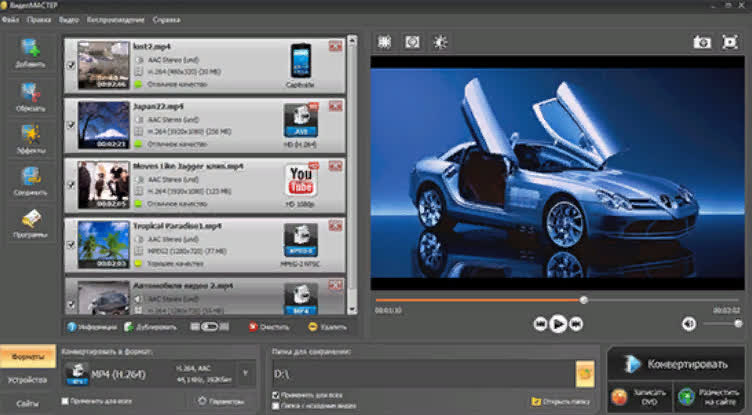The height and width of the screenshot is (415, 752).
Task: Toggle the 'Папка с исходным видео' checkbox
Action: click(276, 406)
